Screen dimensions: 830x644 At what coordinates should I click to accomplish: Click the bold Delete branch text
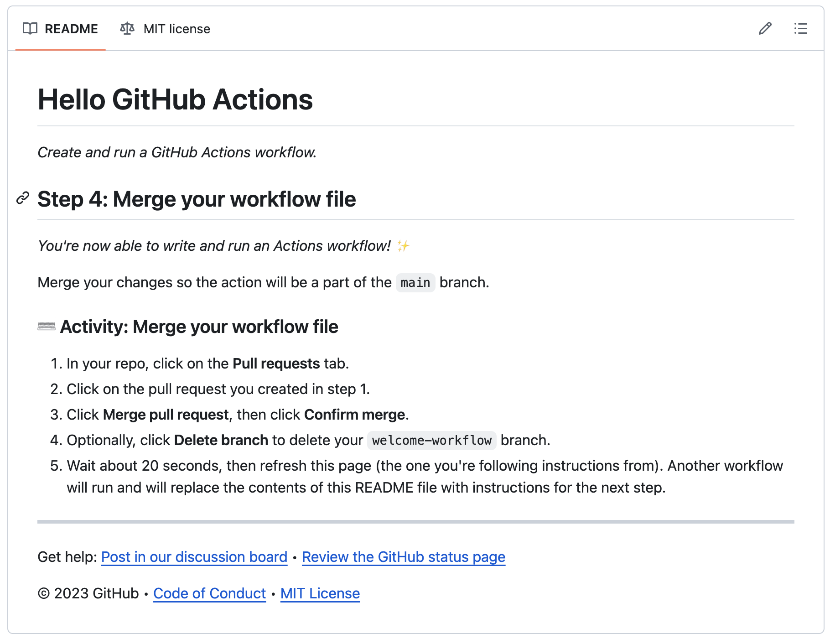pyautogui.click(x=221, y=440)
